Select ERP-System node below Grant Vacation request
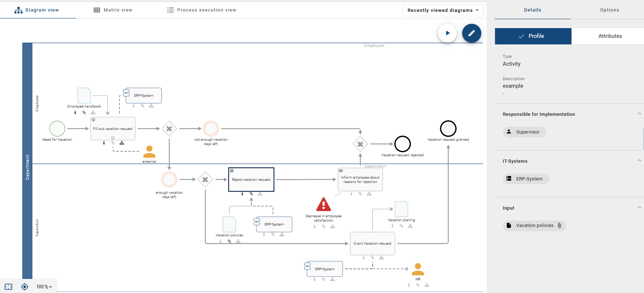Screen dimensions: 644x293 click(x=324, y=269)
